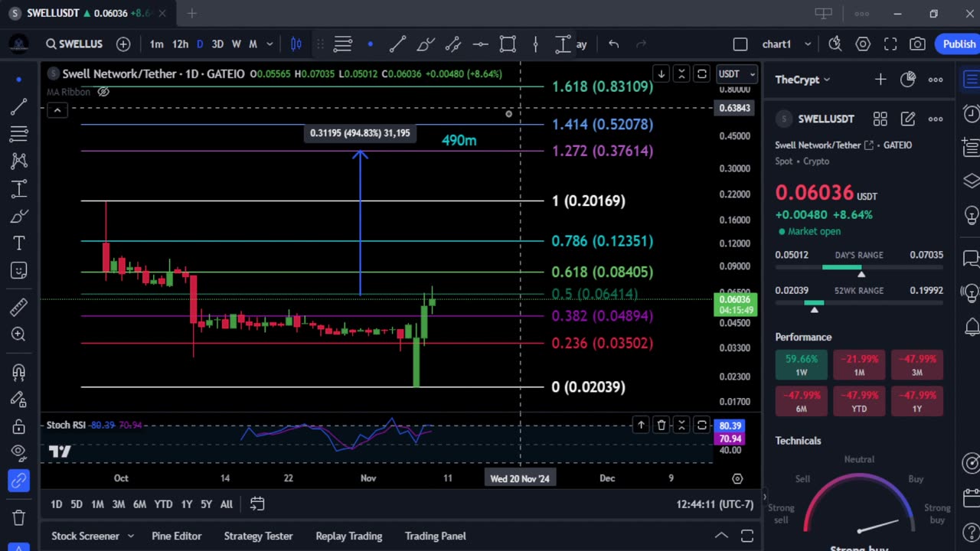Open the Stock Screener tab
980x551 pixels.
click(85, 536)
